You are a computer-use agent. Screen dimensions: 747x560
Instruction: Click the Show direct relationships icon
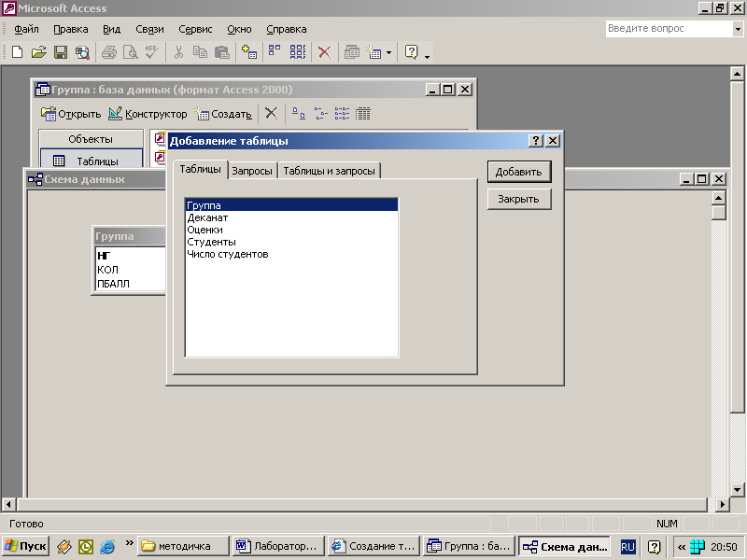tap(275, 52)
